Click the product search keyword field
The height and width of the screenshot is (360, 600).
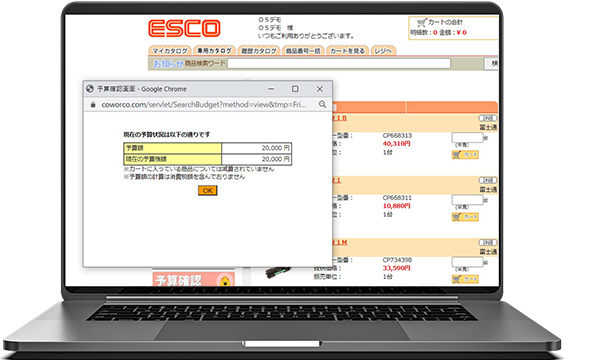point(339,64)
